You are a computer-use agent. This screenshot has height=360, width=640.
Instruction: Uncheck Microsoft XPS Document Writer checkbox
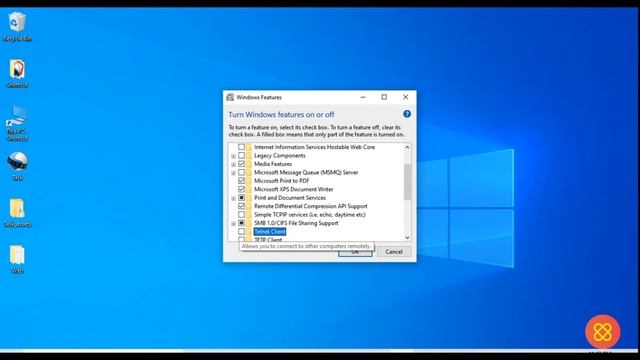[242, 189]
